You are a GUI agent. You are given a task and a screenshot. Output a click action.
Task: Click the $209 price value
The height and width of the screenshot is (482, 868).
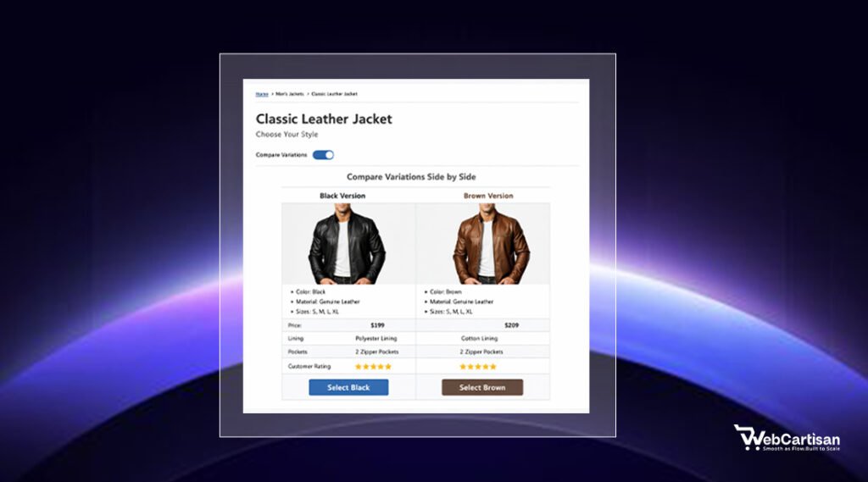[511, 325]
